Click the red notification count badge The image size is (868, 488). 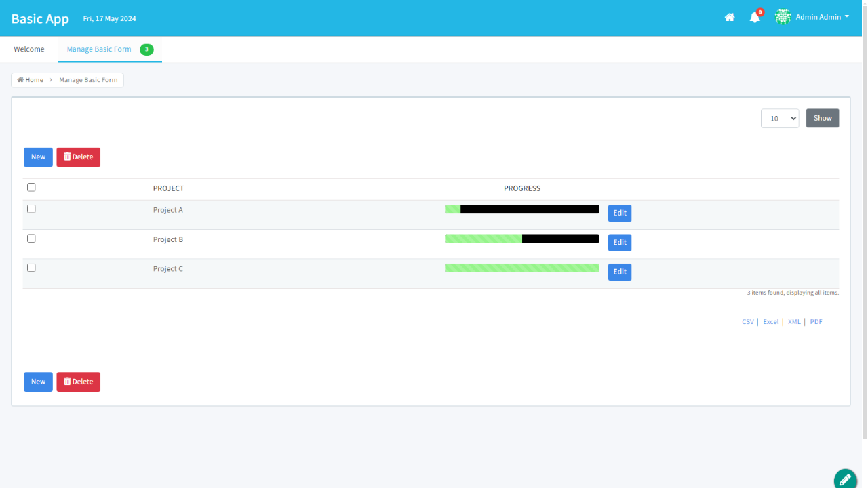click(x=760, y=12)
